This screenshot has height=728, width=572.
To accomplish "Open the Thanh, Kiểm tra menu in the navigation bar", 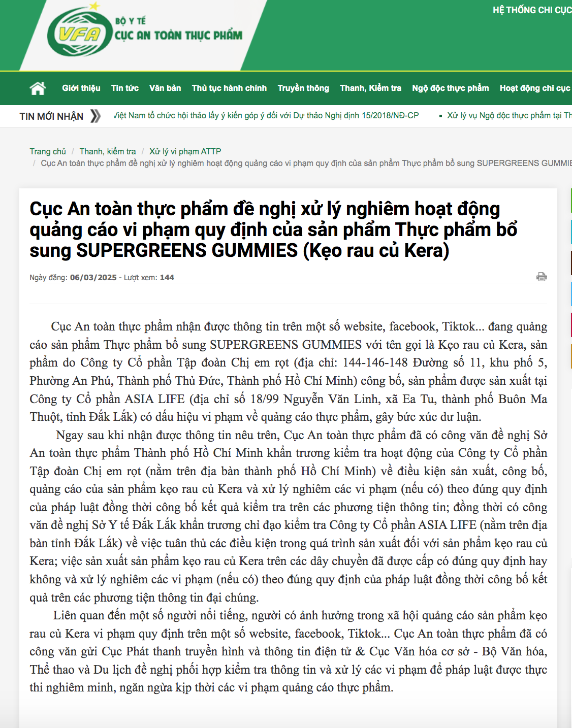I will 370,88.
